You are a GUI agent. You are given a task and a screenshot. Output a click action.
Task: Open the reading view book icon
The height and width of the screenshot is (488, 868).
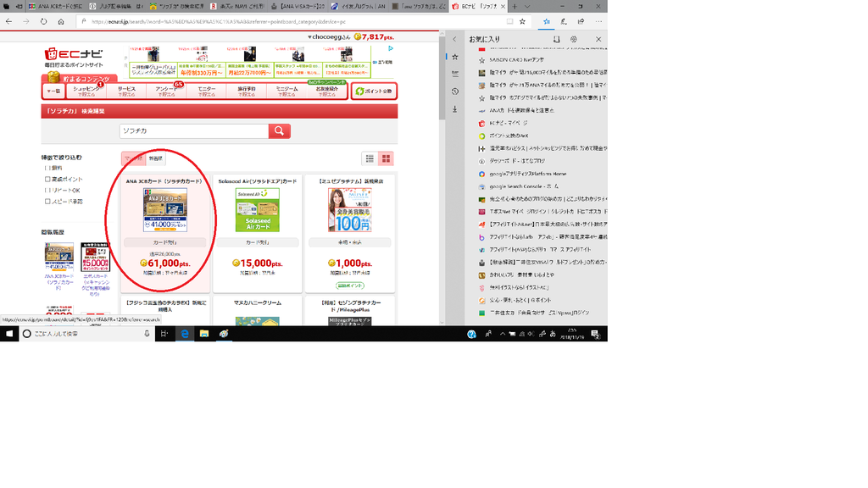(x=509, y=21)
